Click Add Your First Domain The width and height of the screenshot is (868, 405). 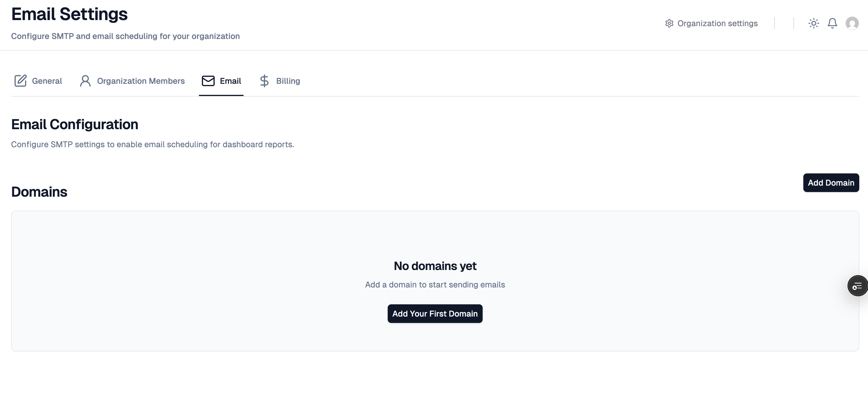[x=435, y=313]
